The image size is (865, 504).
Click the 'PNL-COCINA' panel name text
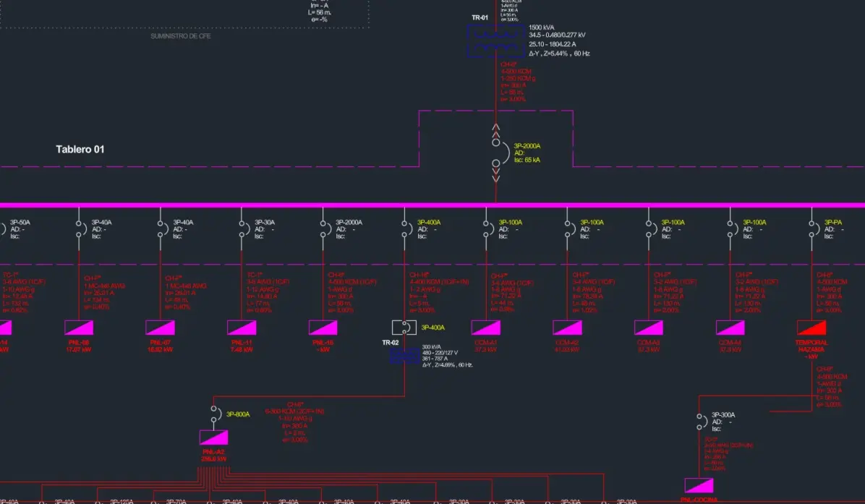(x=699, y=500)
